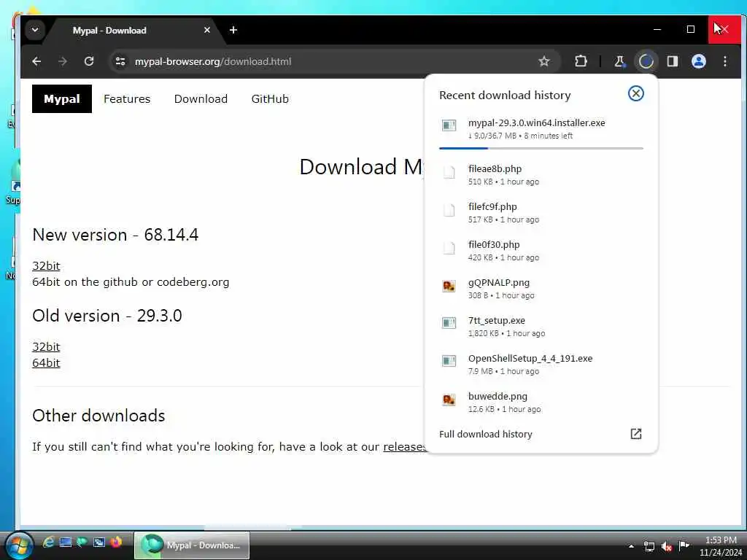The image size is (747, 560).
Task: Click the releases link in Other downloads
Action: point(404,447)
